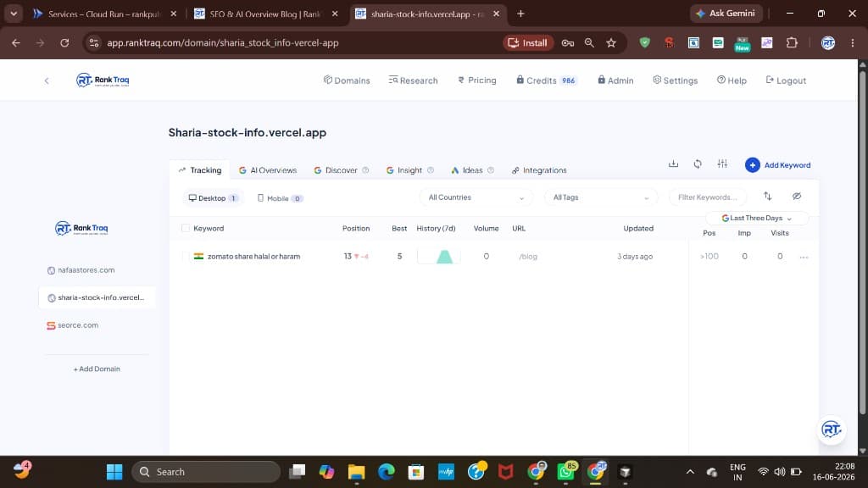Toggle the hidden-eye visibility icon
Screen dimensions: 868x488
tap(797, 196)
